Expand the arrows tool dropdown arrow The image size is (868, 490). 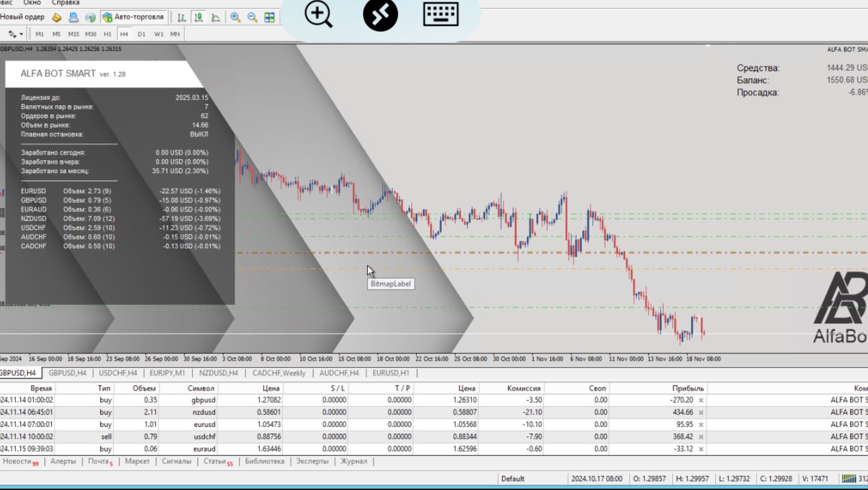[21, 34]
